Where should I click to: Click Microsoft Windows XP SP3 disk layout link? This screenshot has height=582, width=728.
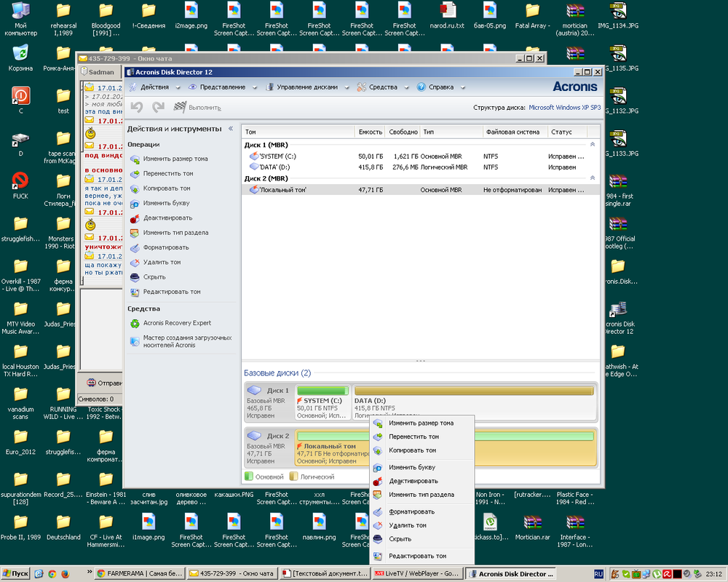click(565, 108)
